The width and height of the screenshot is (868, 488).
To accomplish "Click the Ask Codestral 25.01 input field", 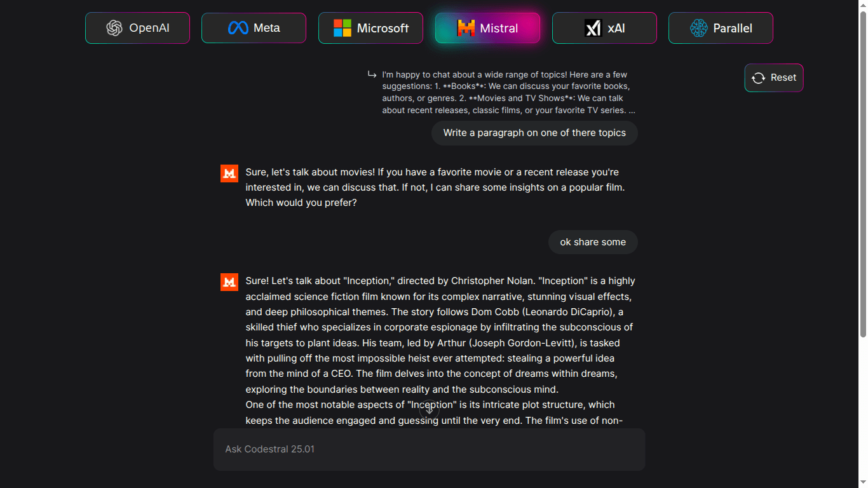I will [x=429, y=449].
